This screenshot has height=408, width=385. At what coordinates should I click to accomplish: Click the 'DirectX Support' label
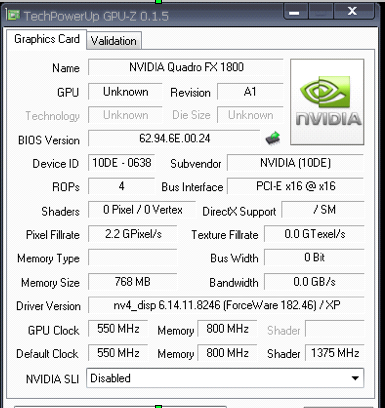coord(239,212)
